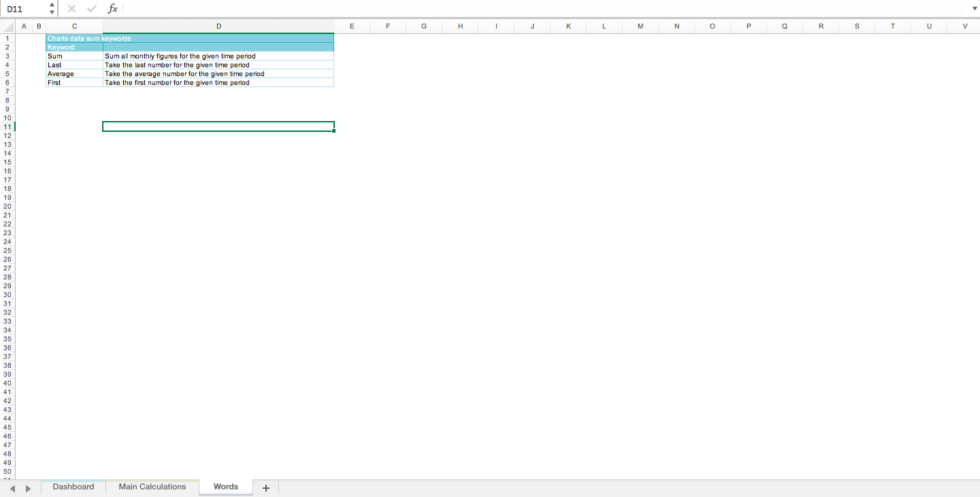Click the 'First' keyword cell

click(74, 82)
